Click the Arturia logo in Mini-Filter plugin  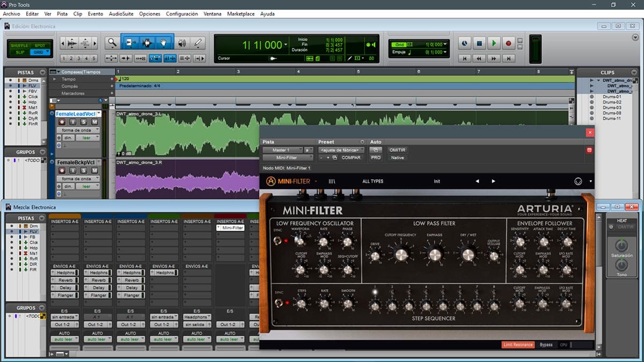coord(272,181)
